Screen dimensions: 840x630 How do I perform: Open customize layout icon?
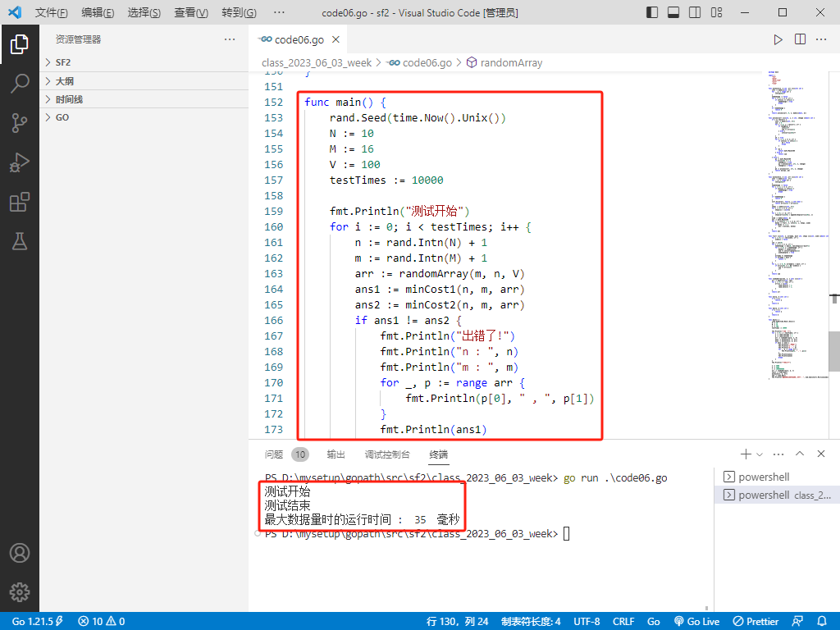click(x=716, y=12)
